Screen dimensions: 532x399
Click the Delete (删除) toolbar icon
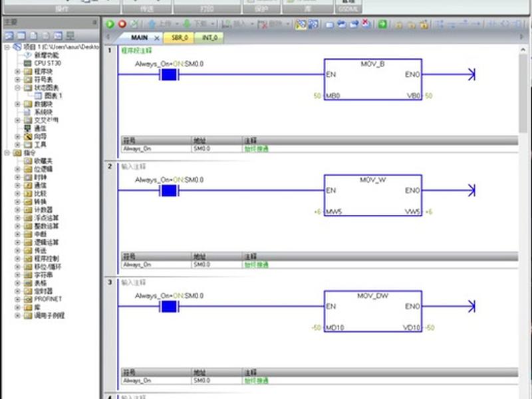point(262,24)
